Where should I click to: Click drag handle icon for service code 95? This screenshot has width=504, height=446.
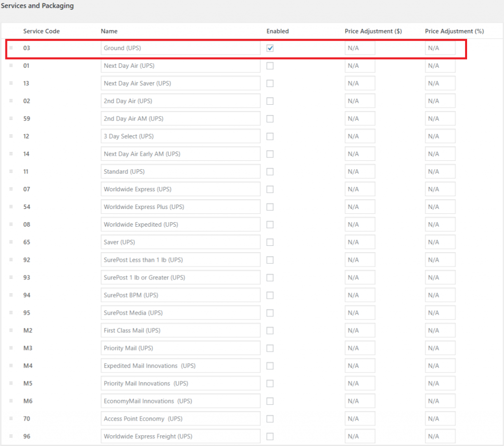(x=11, y=313)
